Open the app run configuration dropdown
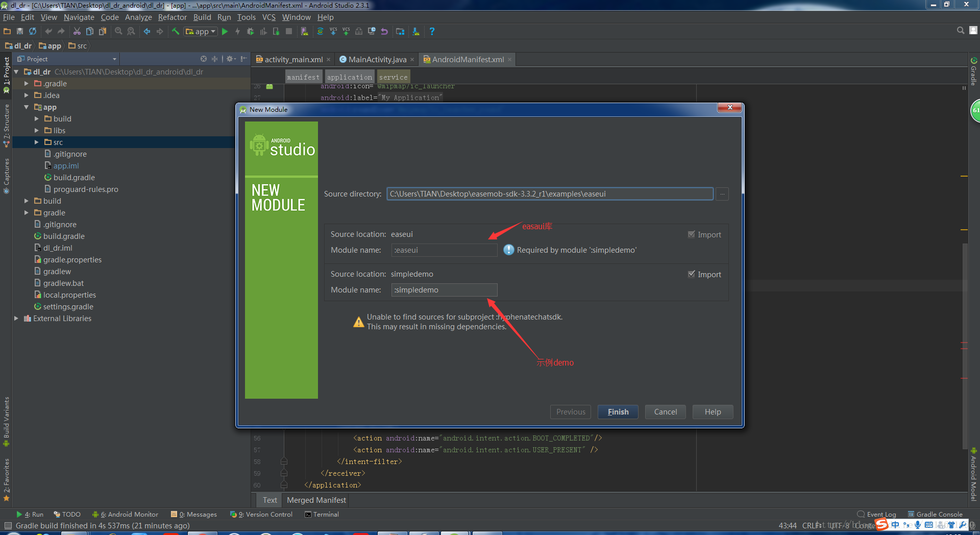 tap(201, 31)
